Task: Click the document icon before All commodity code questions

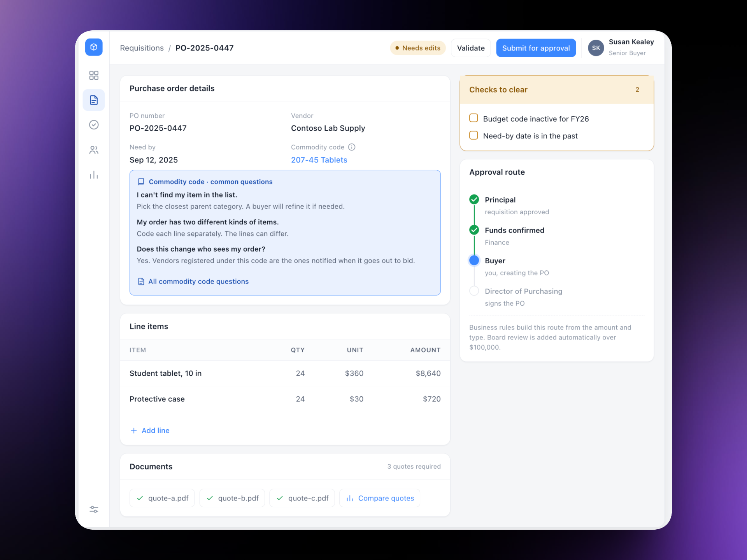Action: click(141, 281)
